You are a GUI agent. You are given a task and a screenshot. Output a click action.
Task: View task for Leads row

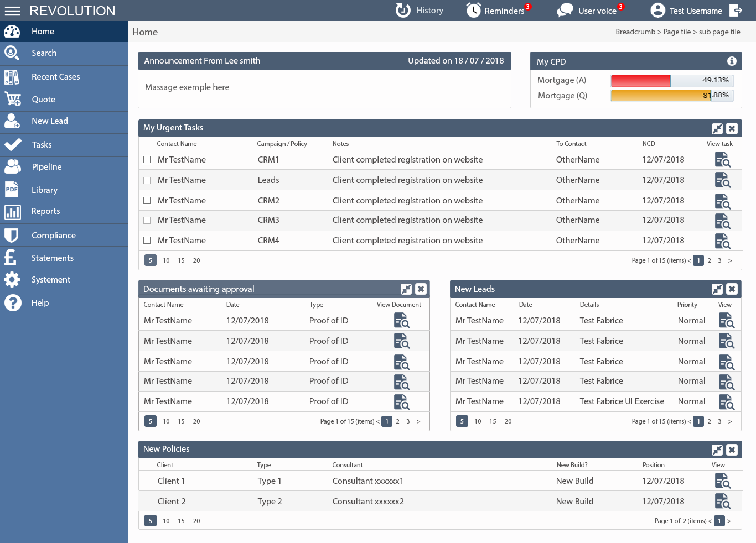723,180
